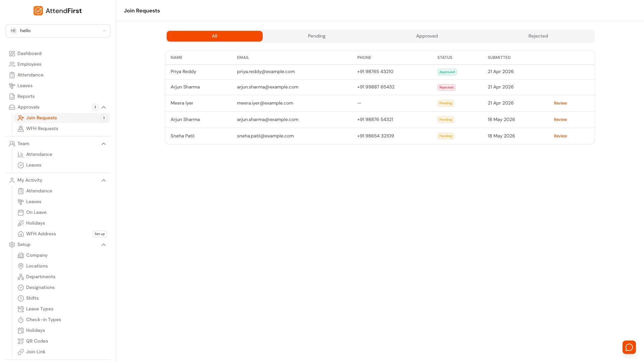
Task: Click the My Activity person icon
Action: [12, 180]
